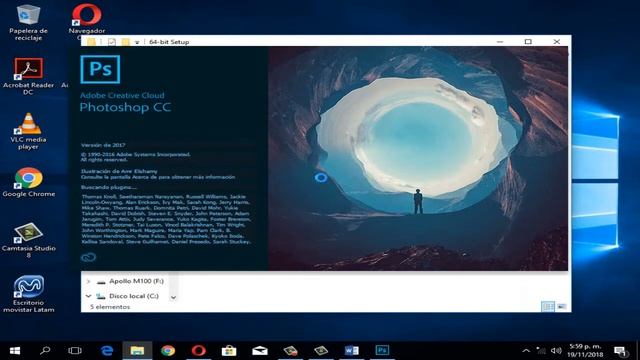Launch Microsoft Edge from the taskbar
The image size is (640, 360).
(x=107, y=351)
